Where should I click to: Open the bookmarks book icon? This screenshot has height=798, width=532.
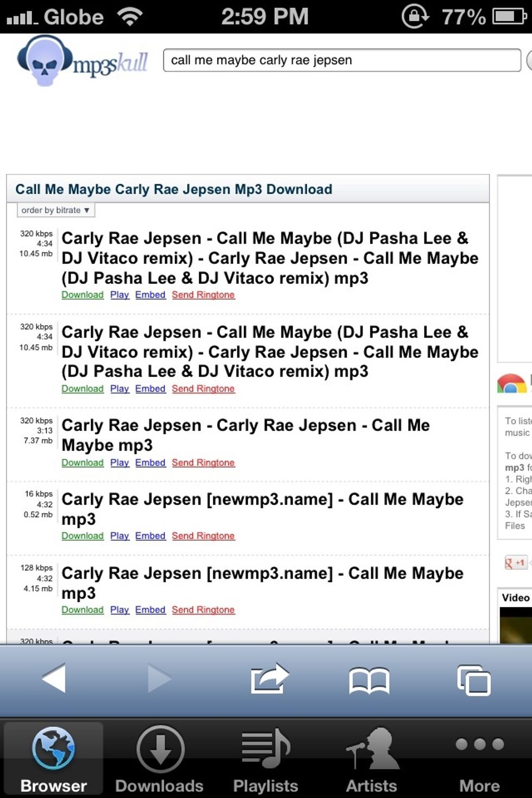click(x=369, y=680)
